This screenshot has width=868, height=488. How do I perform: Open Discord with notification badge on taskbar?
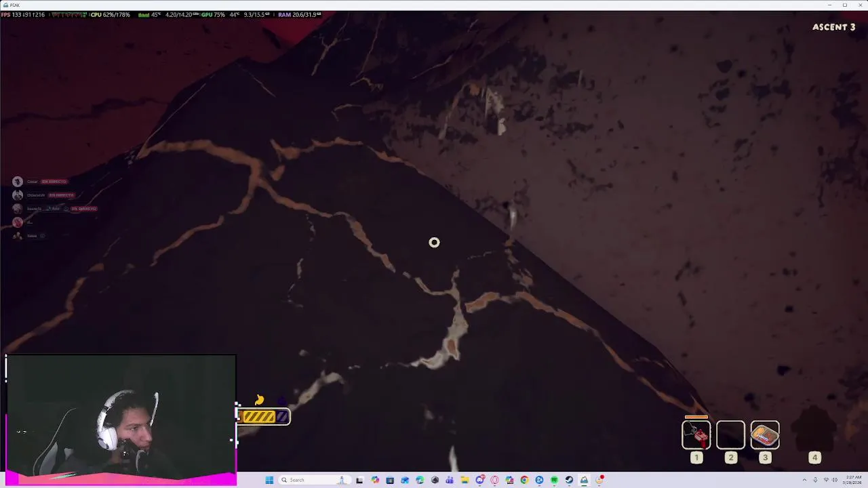coord(480,480)
